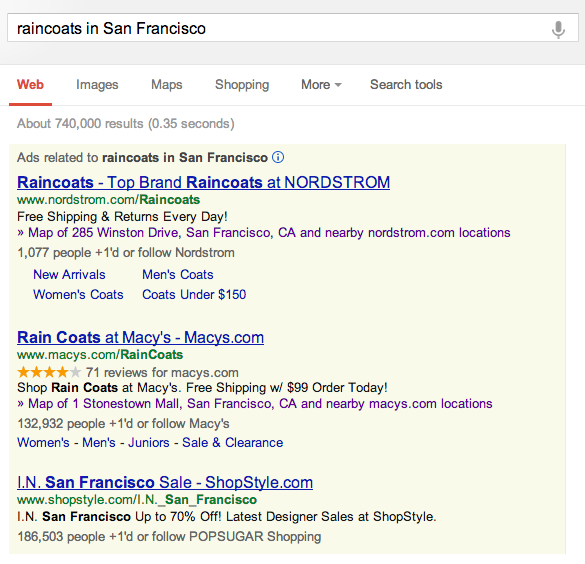This screenshot has width=585, height=564.
Task: Click the Macy's Free Shipping $99 Order description
Action: coord(202,388)
